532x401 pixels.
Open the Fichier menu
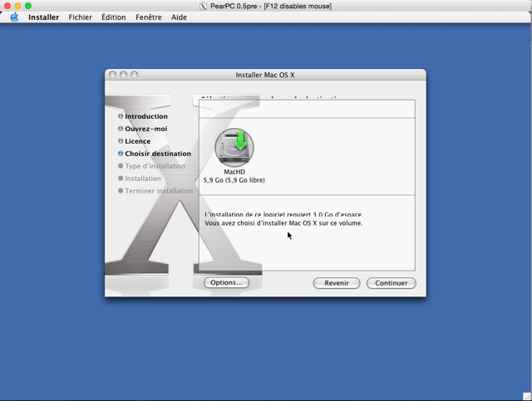click(x=80, y=17)
